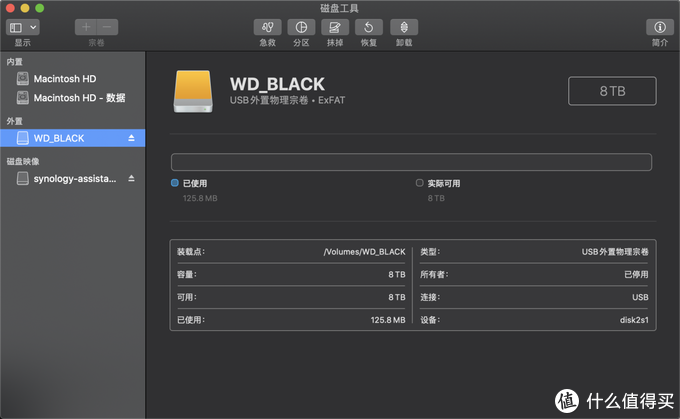
Task: Open the view options dropdown chevron
Action: click(x=33, y=27)
